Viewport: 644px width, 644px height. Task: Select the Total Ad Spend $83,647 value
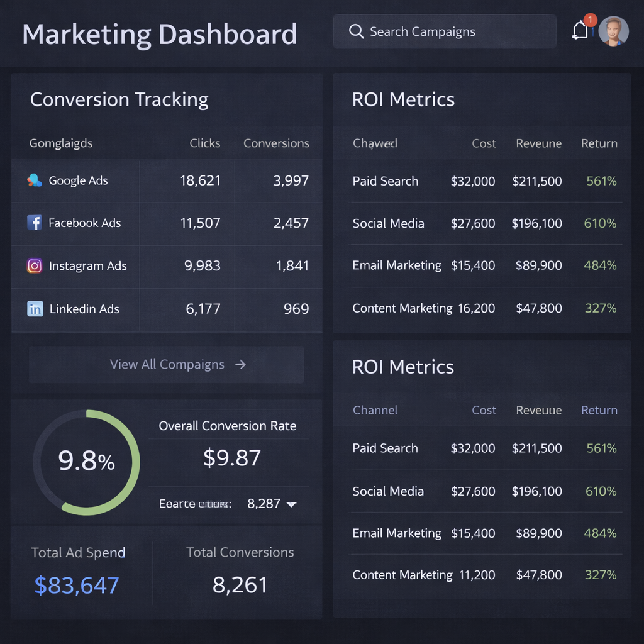pos(77,586)
